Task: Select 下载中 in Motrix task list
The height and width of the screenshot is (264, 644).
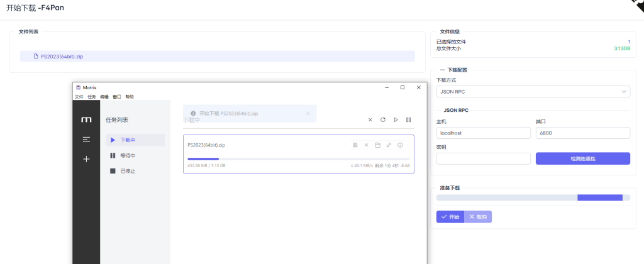Action: click(x=135, y=140)
